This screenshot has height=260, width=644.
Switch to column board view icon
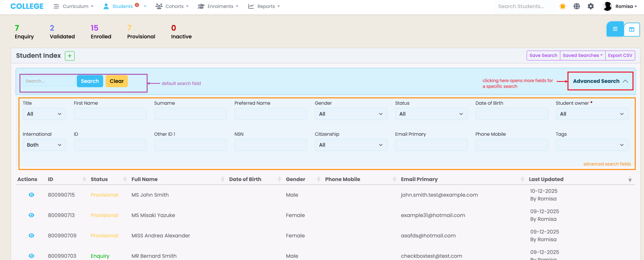[632, 30]
